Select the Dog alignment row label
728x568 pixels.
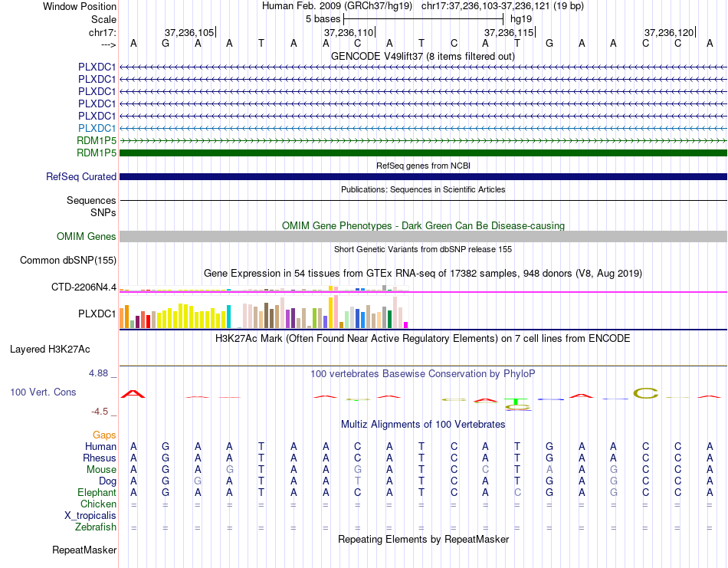click(107, 481)
